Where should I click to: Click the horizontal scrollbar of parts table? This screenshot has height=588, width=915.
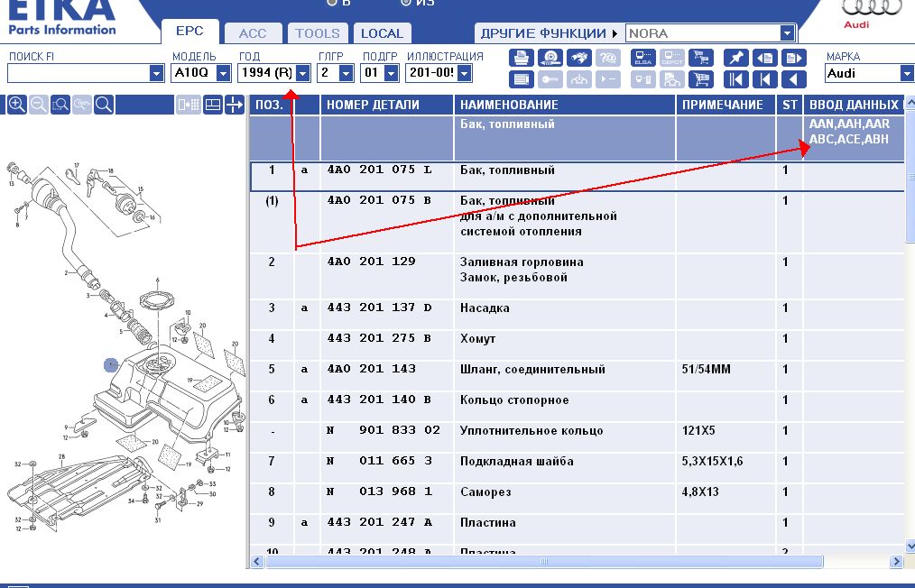coord(544,562)
